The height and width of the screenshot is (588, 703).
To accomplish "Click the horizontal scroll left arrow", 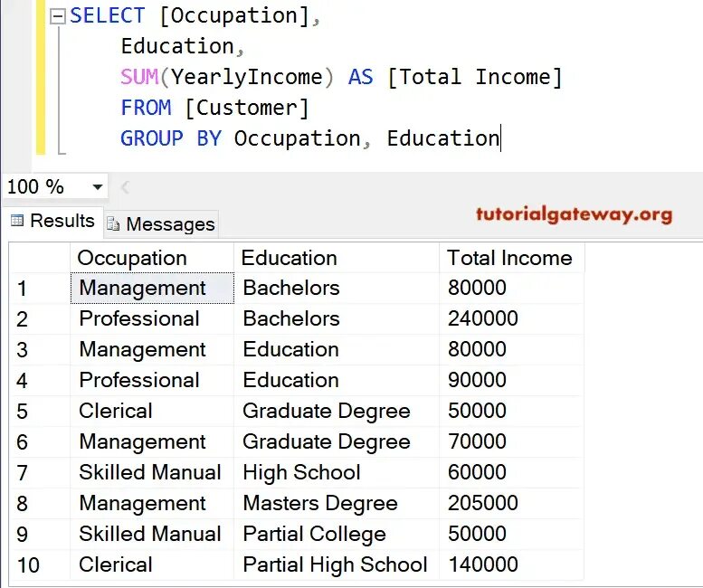I will tap(125, 187).
